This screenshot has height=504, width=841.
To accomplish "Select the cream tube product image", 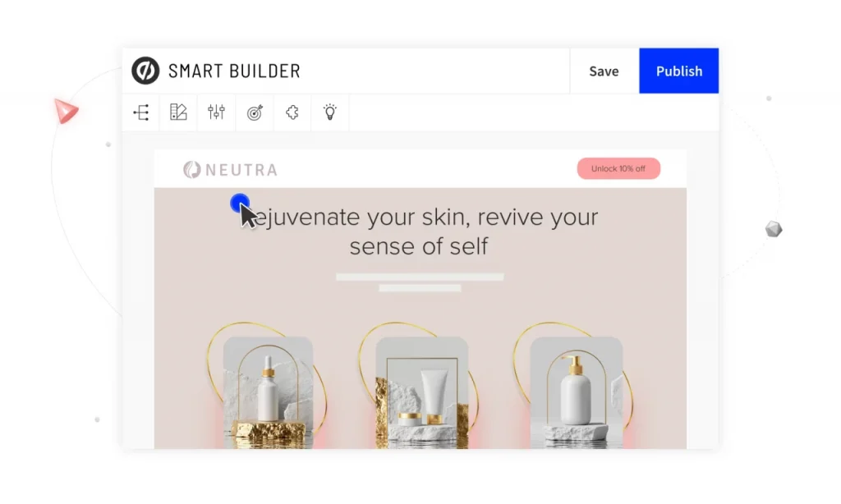I will click(421, 392).
